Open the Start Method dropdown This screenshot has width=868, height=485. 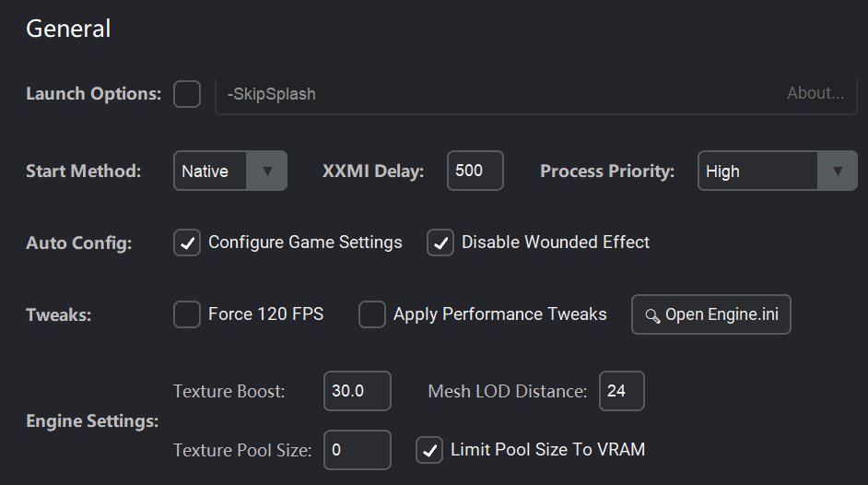(229, 171)
